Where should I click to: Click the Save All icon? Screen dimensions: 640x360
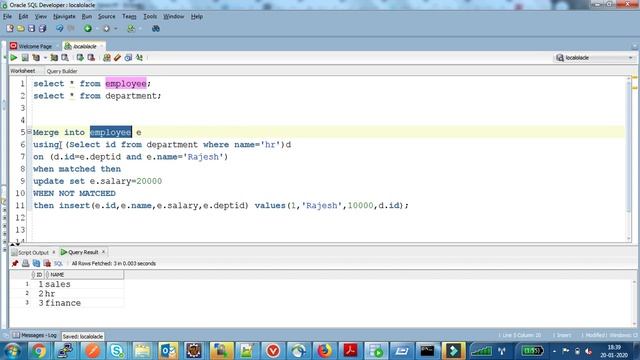(42, 29)
